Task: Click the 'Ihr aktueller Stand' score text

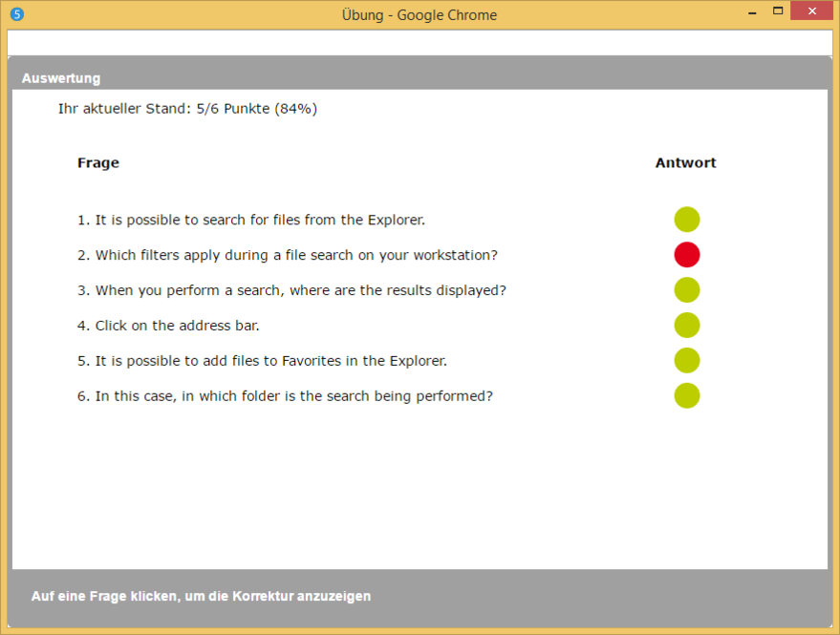Action: (x=187, y=109)
